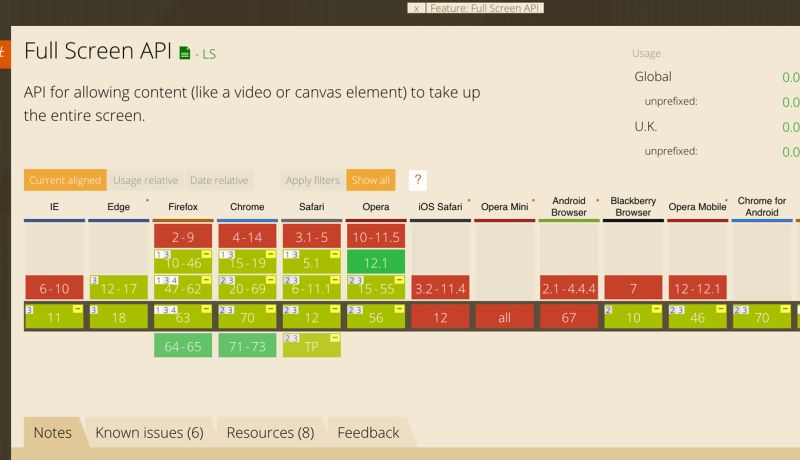Select the Chrome 71-73 cell

pyautogui.click(x=247, y=345)
